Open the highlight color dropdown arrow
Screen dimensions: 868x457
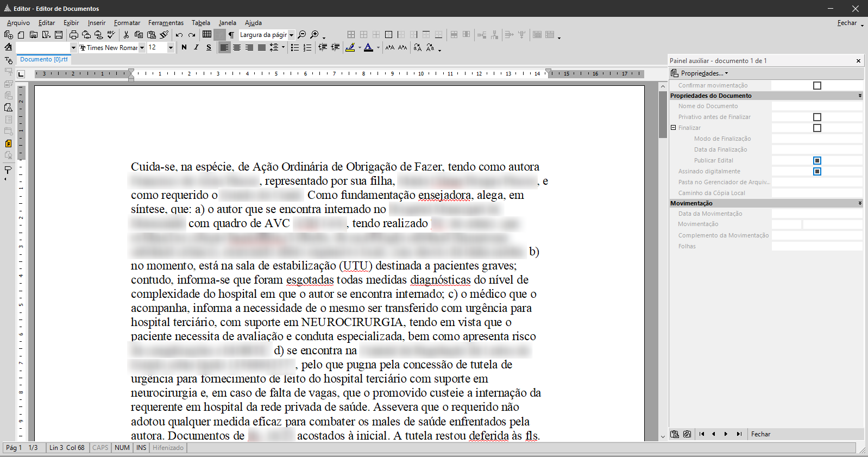pos(360,47)
